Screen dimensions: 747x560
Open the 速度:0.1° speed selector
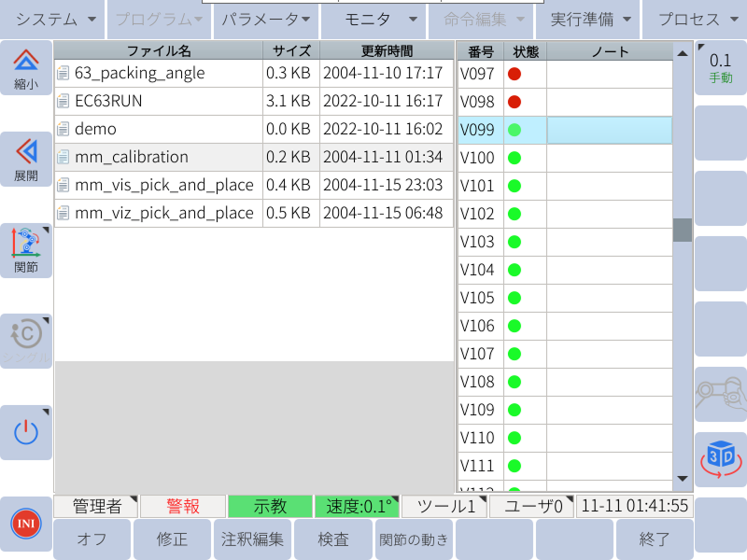click(358, 506)
